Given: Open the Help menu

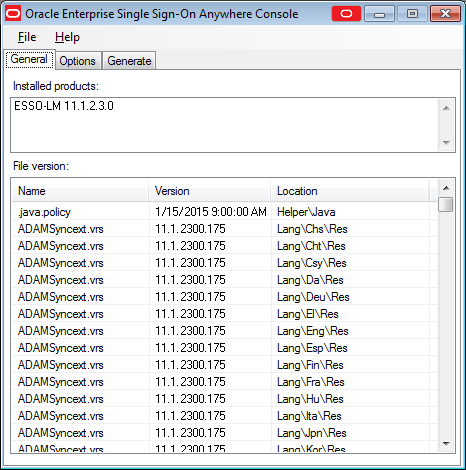Looking at the screenshot, I should [x=67, y=37].
